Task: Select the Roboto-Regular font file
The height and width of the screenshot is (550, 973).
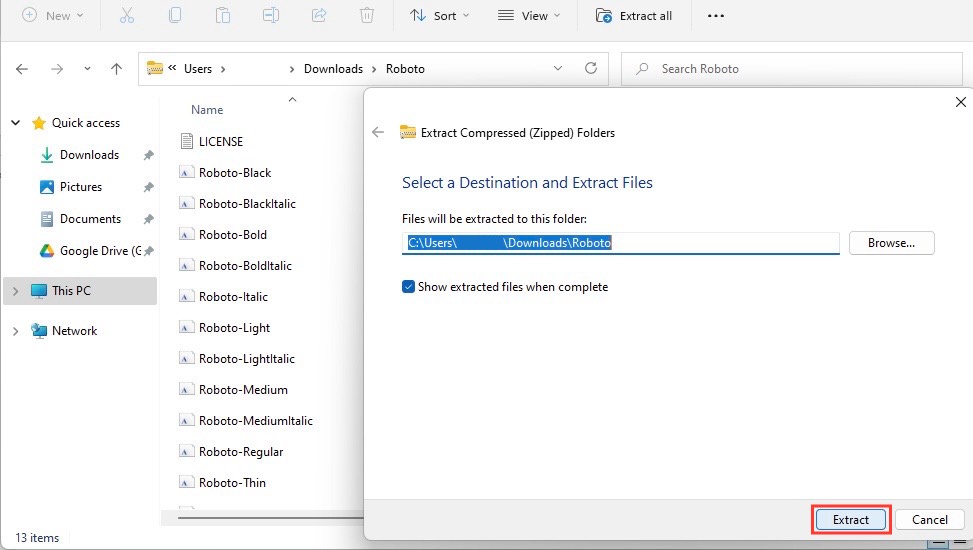Action: tap(241, 452)
